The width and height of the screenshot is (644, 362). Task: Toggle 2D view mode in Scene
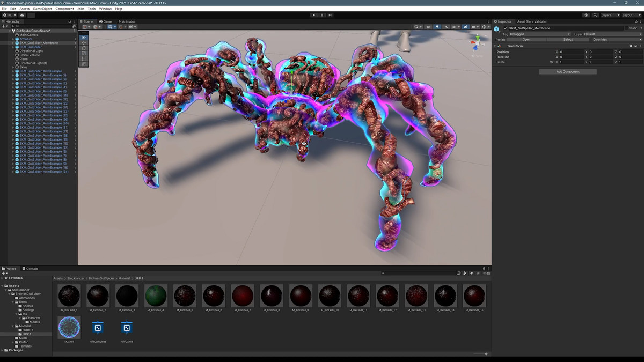pos(428,27)
